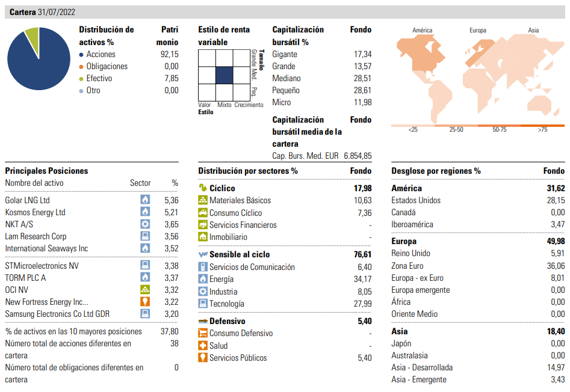Select the "Distribución por sectores %" heading
The width and height of the screenshot is (570, 392).
point(248,171)
